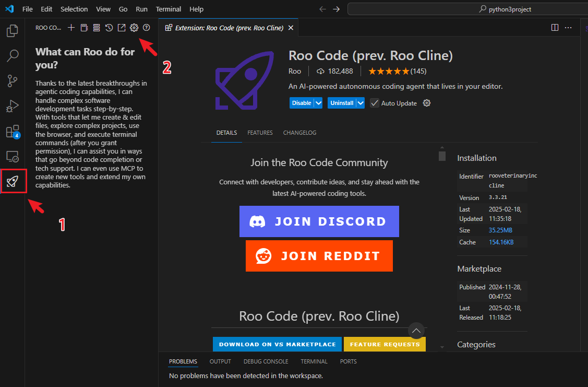Select the Ports panel tab

tap(349, 361)
